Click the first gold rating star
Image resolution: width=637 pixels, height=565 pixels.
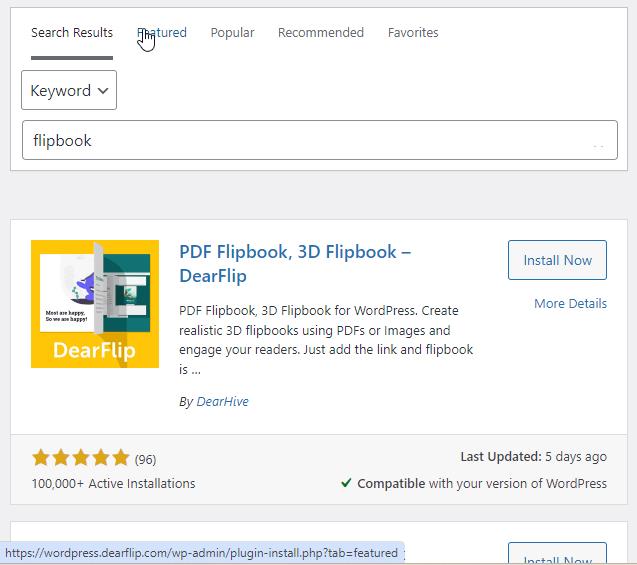(x=41, y=458)
